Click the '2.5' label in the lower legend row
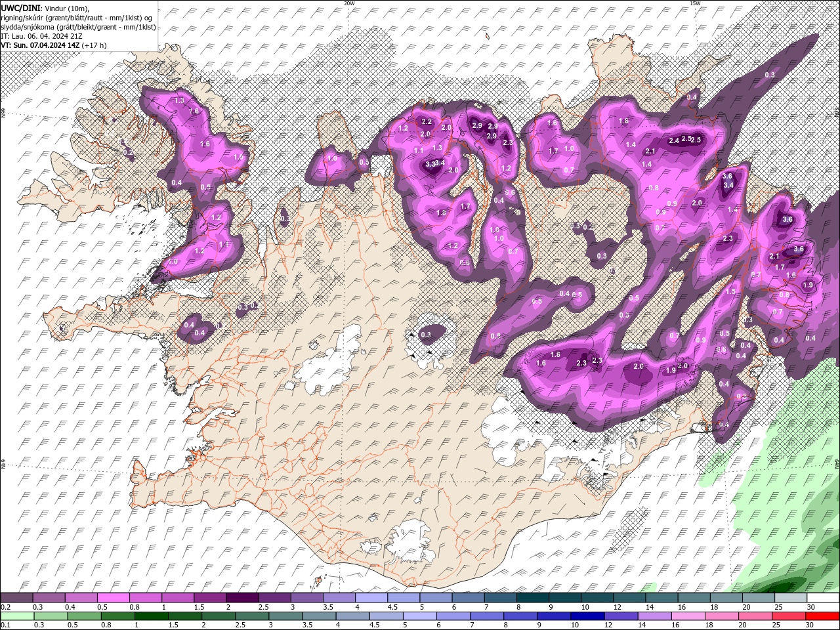The height and width of the screenshot is (630, 840). 240,625
